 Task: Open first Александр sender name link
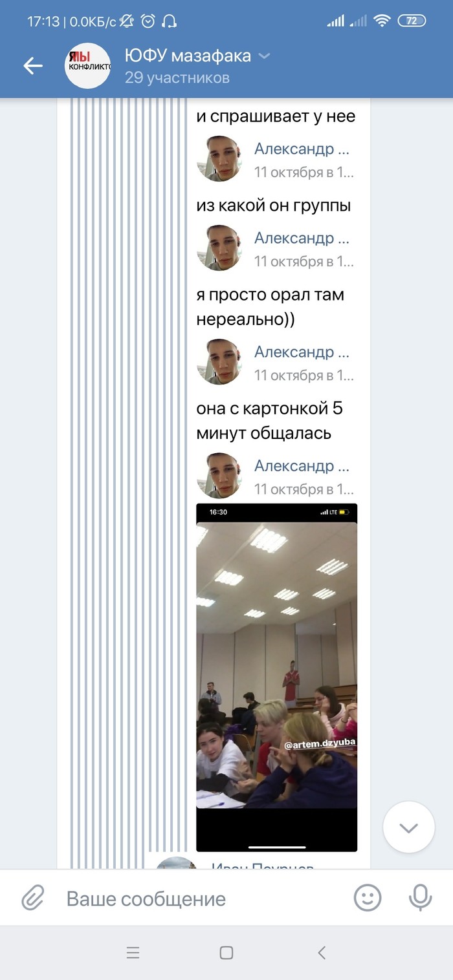click(302, 149)
